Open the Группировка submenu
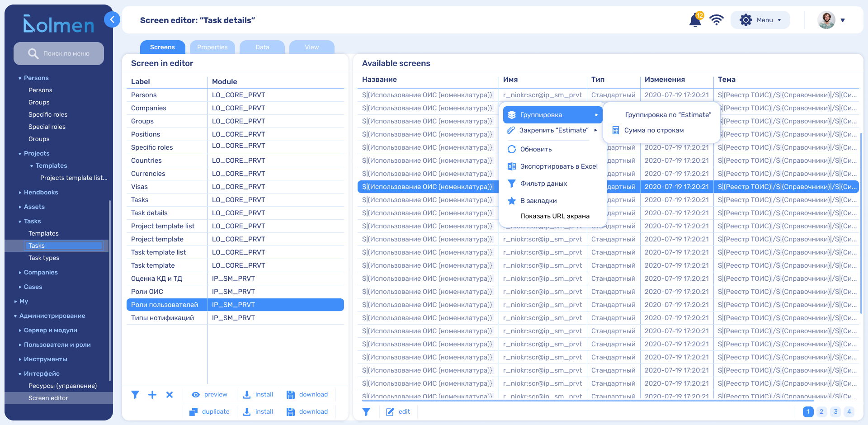Viewport: 868px width, 425px height. pyautogui.click(x=552, y=115)
